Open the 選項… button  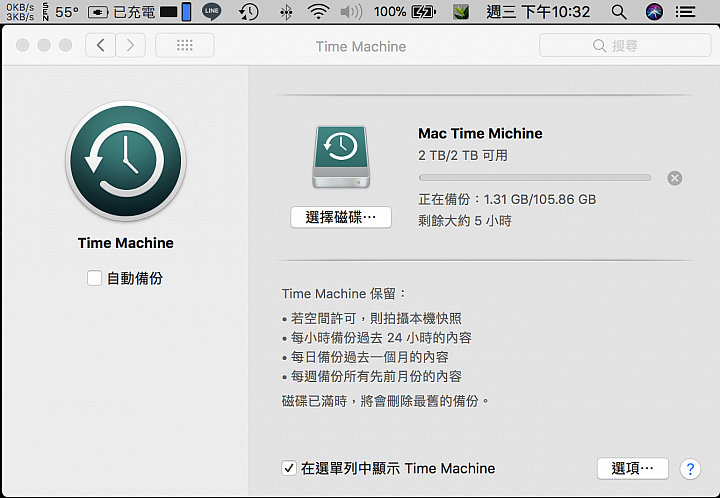point(632,469)
